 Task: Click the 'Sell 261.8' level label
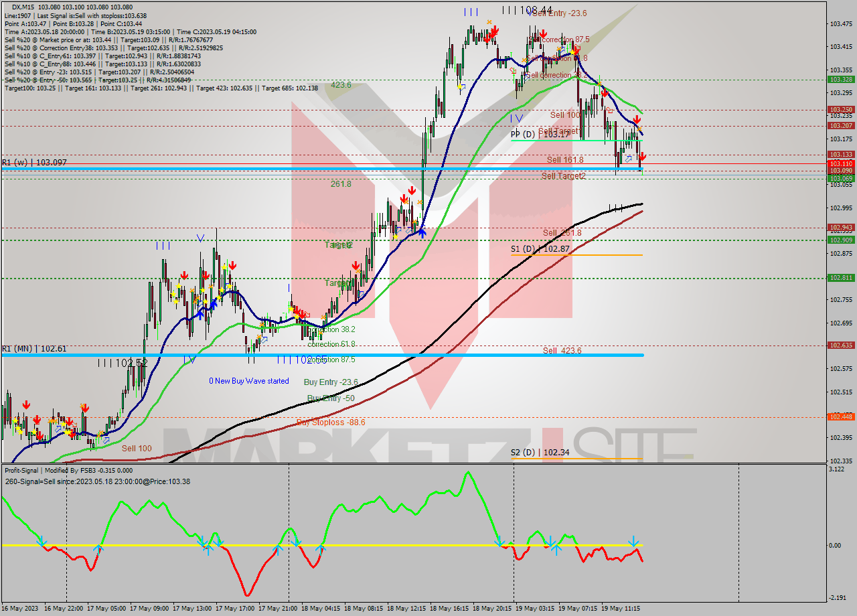[562, 232]
